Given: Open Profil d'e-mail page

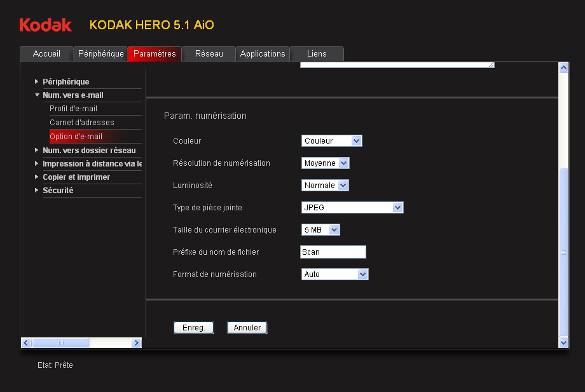Looking at the screenshot, I should [x=73, y=109].
